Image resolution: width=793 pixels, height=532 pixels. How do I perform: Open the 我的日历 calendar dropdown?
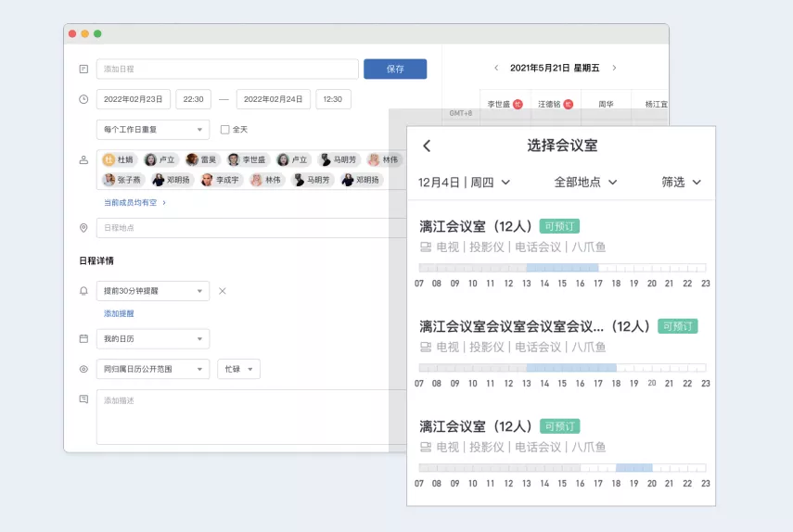point(153,339)
